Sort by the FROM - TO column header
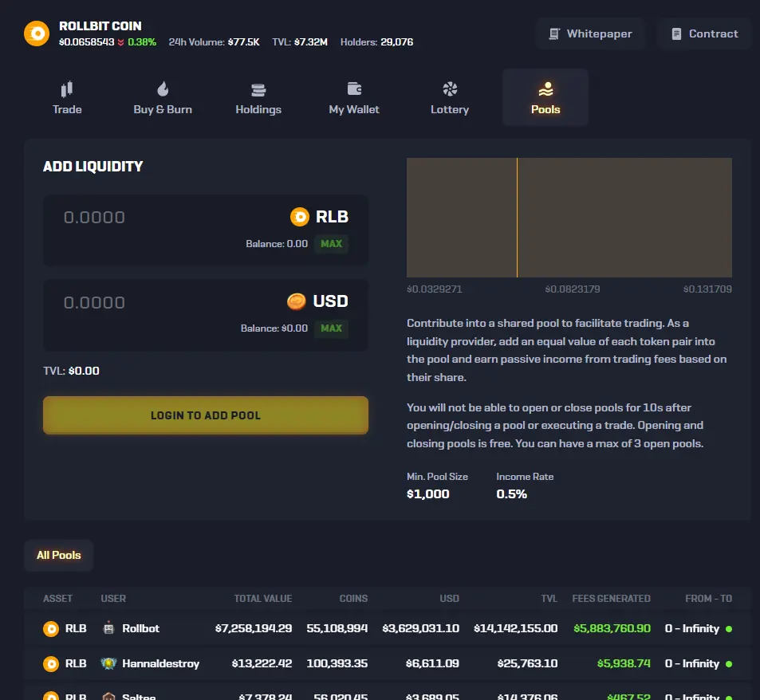Image resolution: width=760 pixels, height=700 pixels. tap(709, 599)
